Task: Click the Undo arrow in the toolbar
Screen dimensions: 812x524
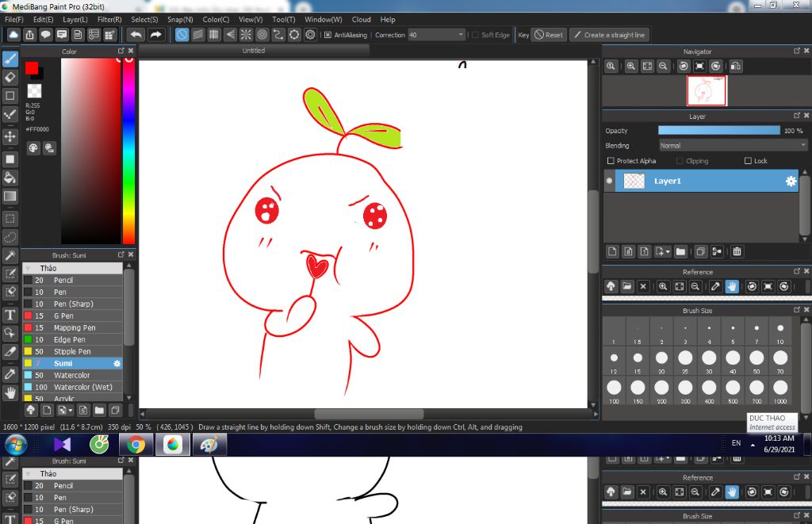Action: 136,35
